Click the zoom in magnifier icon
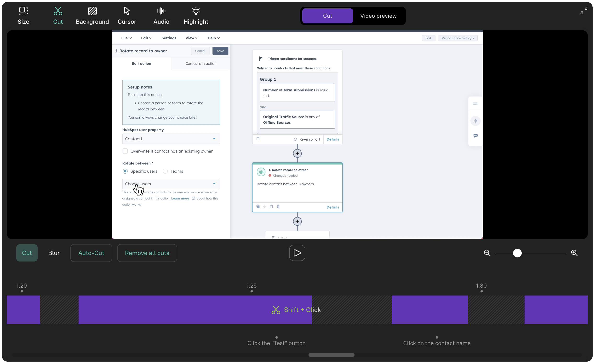 coord(574,253)
